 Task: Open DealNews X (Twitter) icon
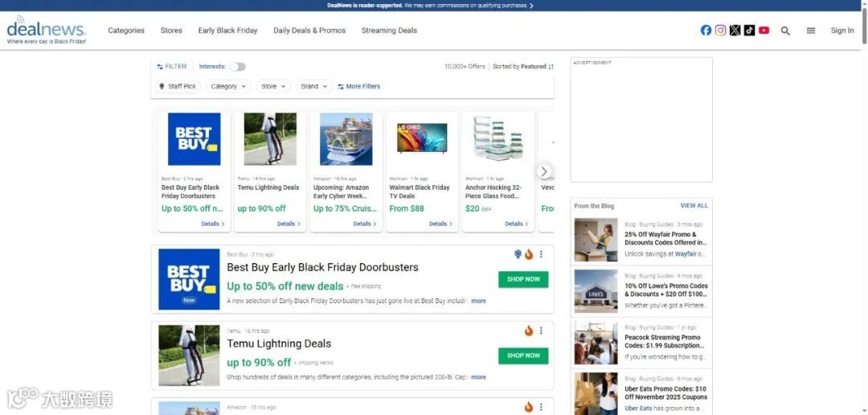(x=735, y=31)
